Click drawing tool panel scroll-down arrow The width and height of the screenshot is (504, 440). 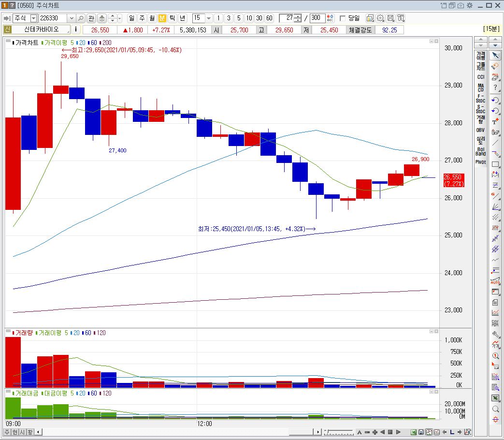point(495,45)
